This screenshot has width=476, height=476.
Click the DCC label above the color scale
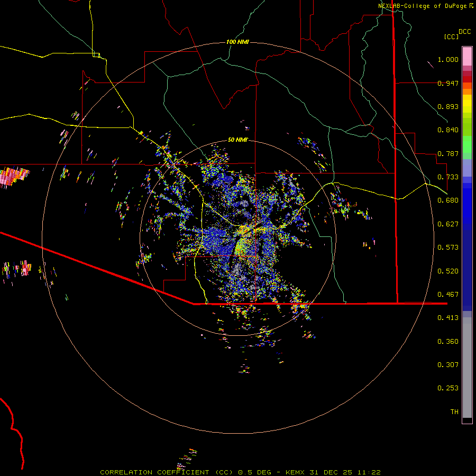pos(464,32)
